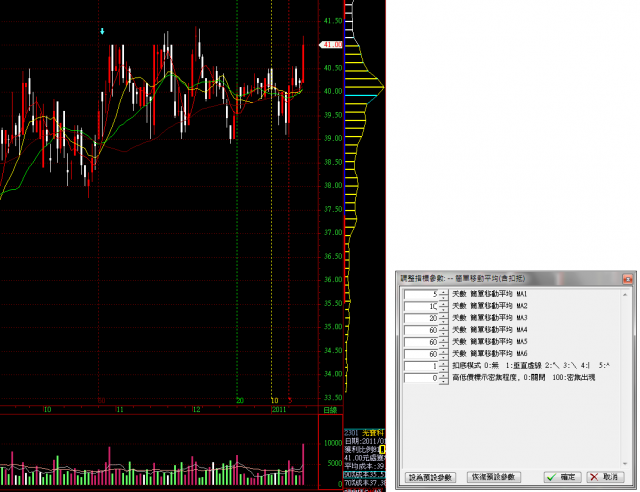Click the 34.00 price axis label
This screenshot has width=640, height=492.
click(333, 374)
